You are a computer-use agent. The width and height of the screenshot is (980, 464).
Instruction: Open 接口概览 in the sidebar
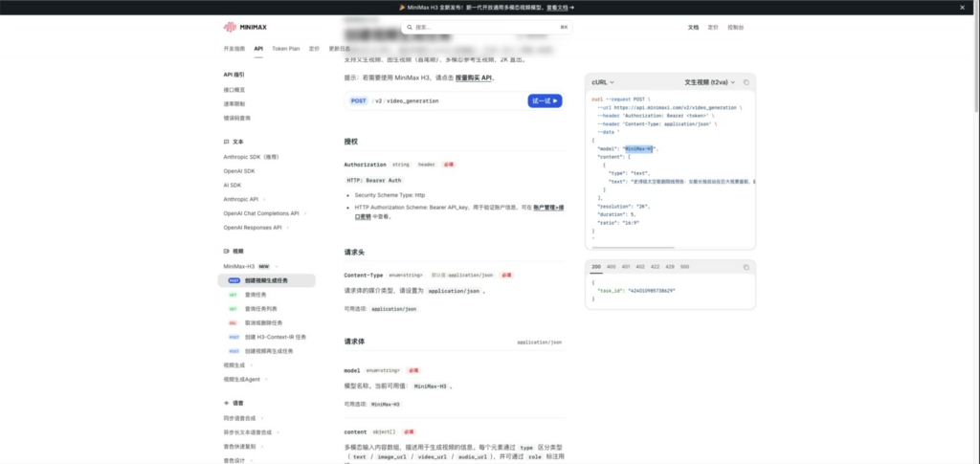[234, 90]
